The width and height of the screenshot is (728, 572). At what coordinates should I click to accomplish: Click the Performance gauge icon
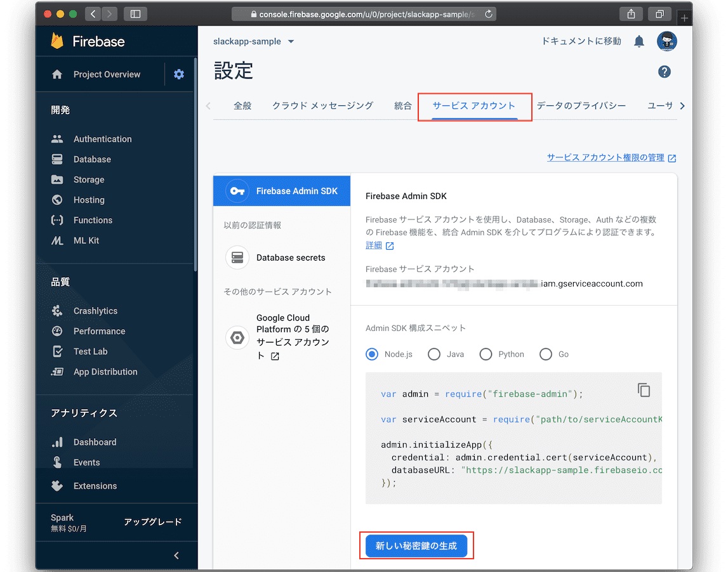point(57,331)
